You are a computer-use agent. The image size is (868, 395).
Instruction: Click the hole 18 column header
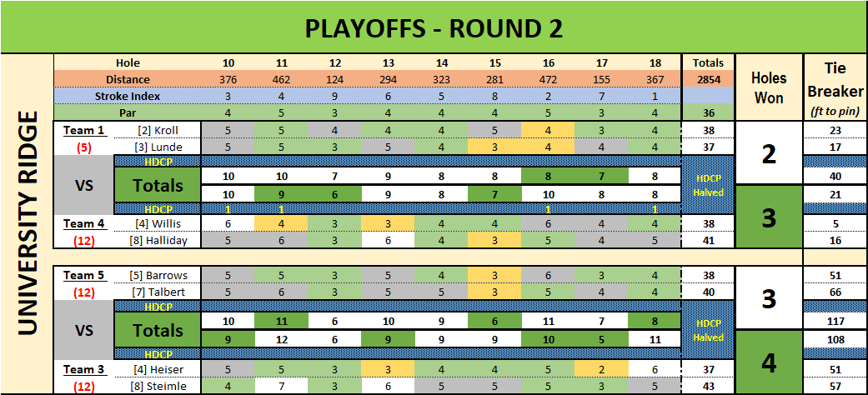click(655, 62)
